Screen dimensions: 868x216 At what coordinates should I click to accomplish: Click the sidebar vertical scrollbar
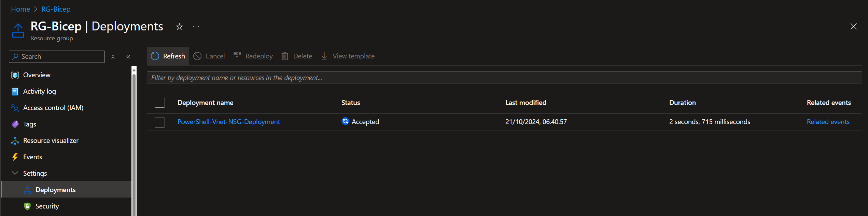pos(134,144)
